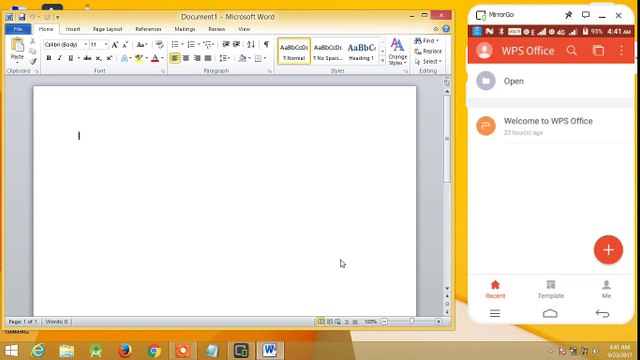Viewport: 640px width, 360px height.
Task: Click the Bullets list icon
Action: point(175,44)
